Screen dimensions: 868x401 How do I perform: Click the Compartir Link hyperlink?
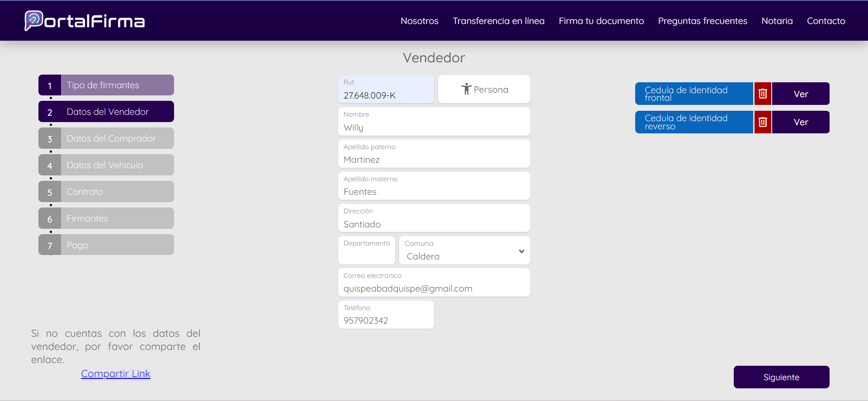tap(116, 373)
